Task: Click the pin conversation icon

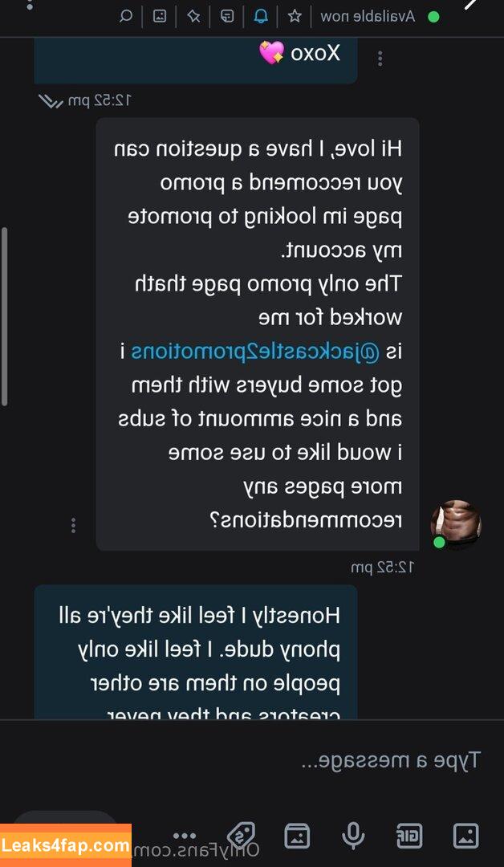Action: click(x=193, y=16)
